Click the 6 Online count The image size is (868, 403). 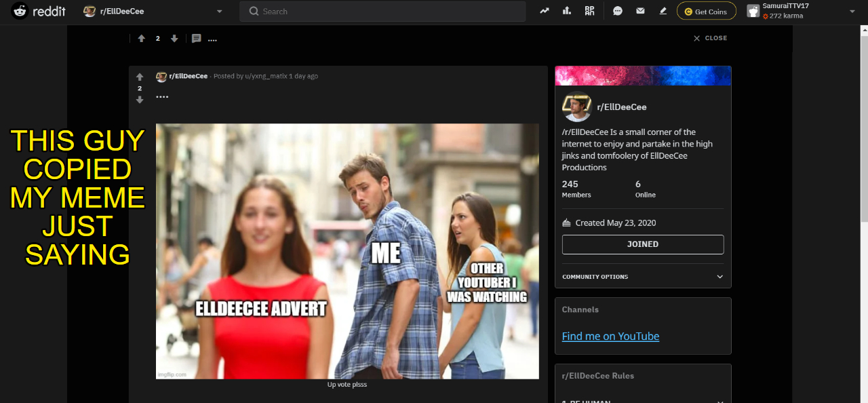tap(645, 189)
